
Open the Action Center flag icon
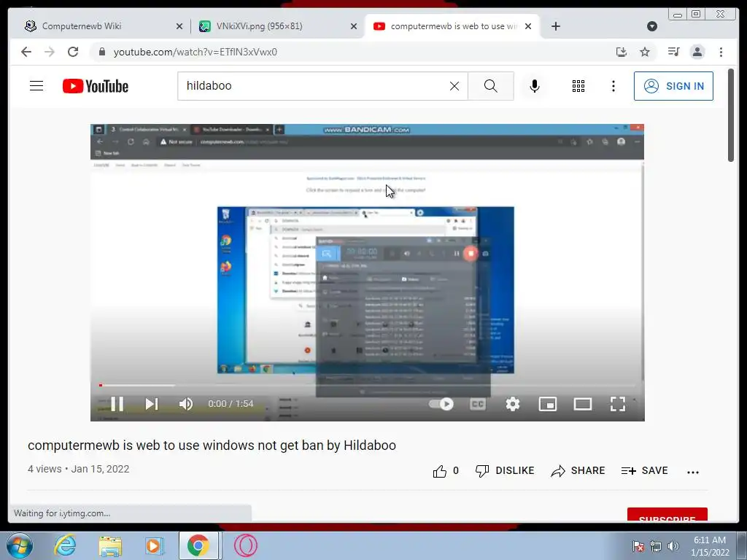(x=638, y=546)
